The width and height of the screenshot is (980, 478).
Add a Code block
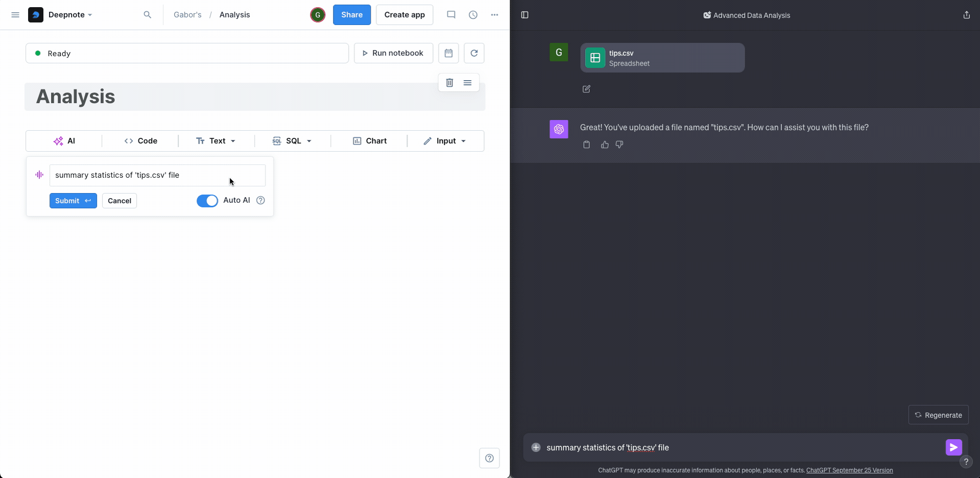click(x=140, y=141)
